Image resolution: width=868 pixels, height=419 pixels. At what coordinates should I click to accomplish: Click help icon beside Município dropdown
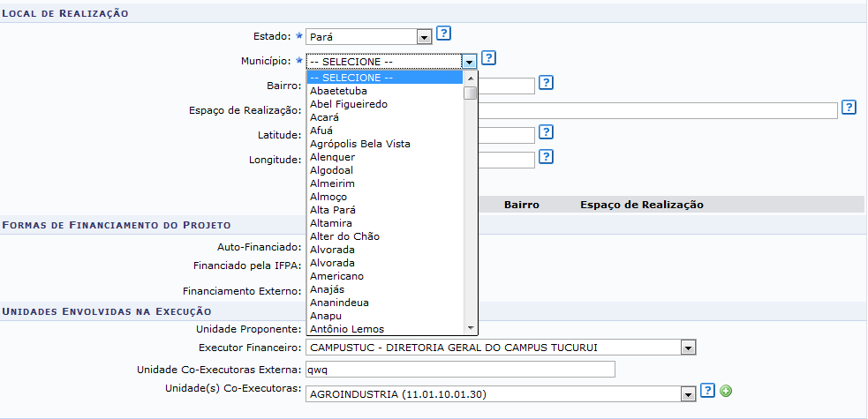pos(488,58)
